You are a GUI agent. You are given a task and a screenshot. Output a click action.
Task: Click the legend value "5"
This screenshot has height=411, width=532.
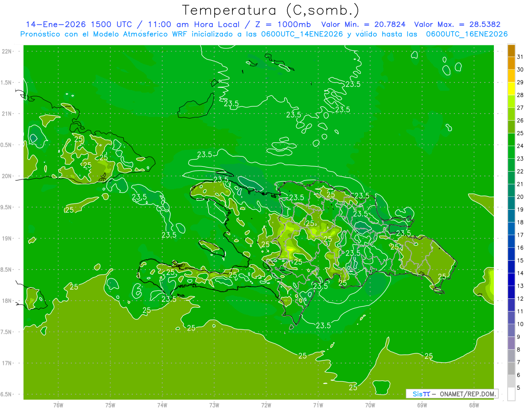(x=519, y=388)
